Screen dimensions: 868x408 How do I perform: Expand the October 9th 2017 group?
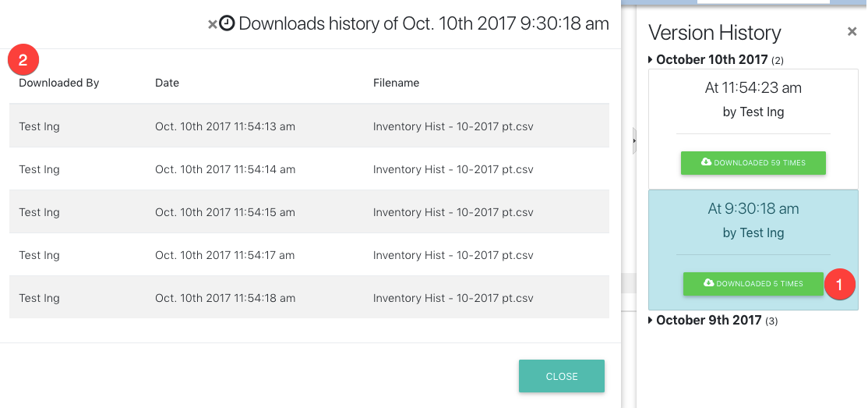[x=651, y=320]
